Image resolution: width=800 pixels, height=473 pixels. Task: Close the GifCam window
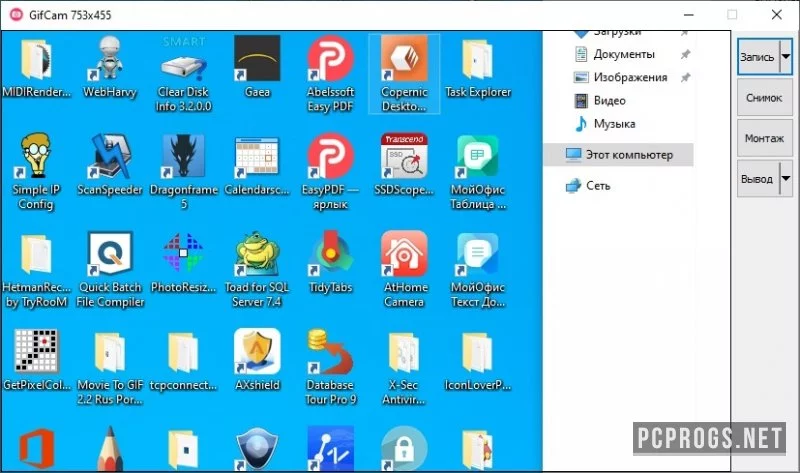point(777,15)
